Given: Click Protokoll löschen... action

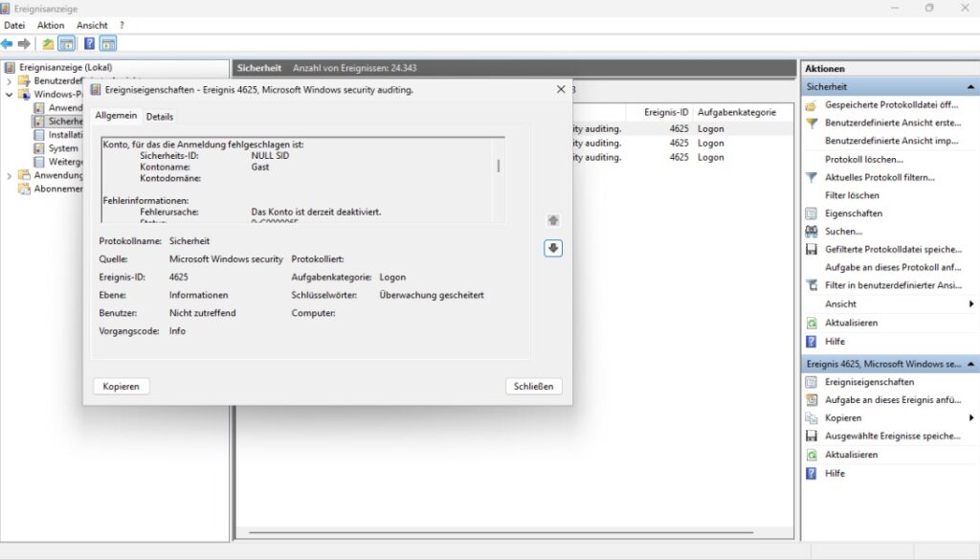Looking at the screenshot, I should [864, 159].
